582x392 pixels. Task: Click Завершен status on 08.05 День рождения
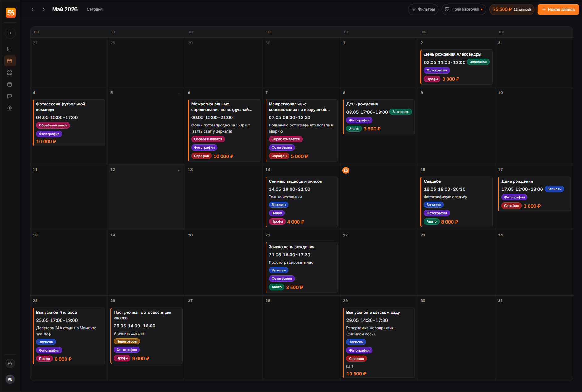click(x=401, y=112)
